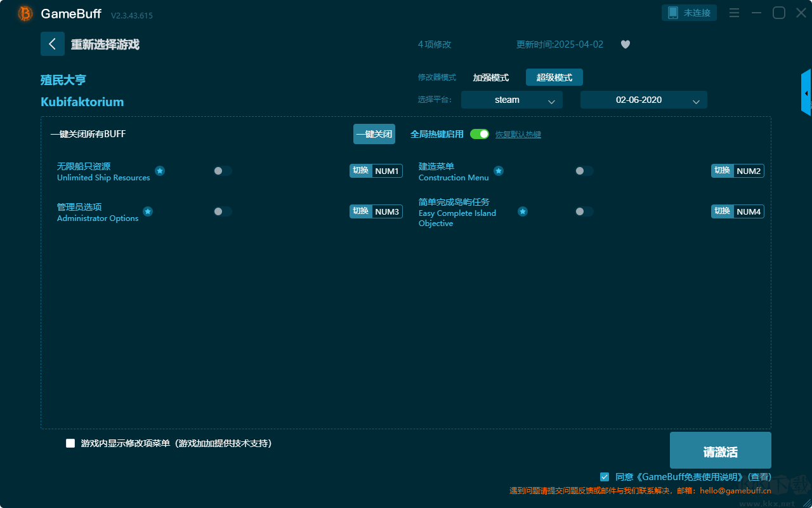Viewport: 812px width, 508px height.
Task: Maximize the GameBuff window
Action: pyautogui.click(x=779, y=13)
